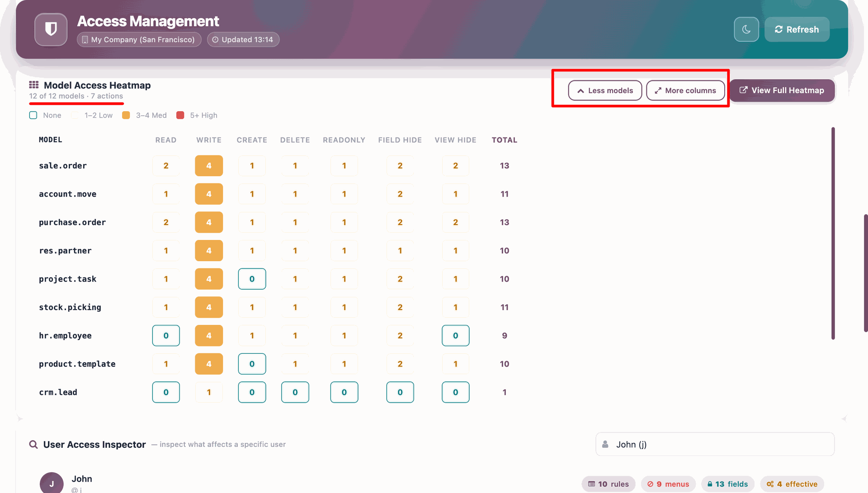Select the product.template model label

77,364
